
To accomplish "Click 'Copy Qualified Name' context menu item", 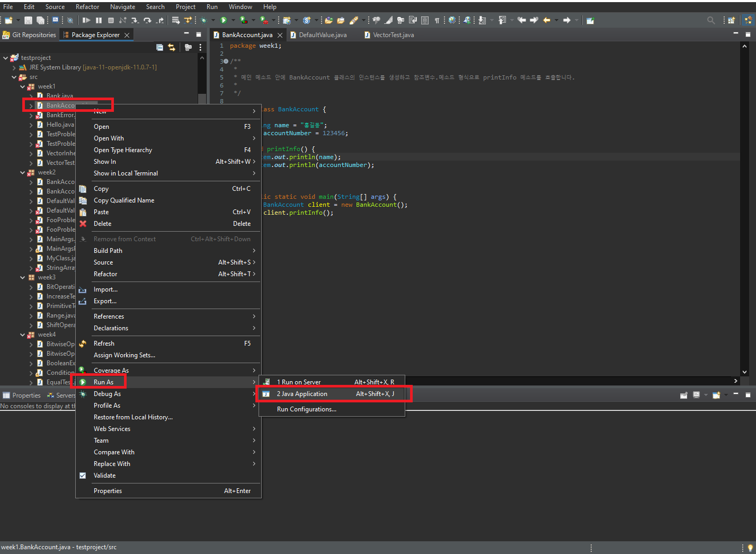I will click(168, 200).
